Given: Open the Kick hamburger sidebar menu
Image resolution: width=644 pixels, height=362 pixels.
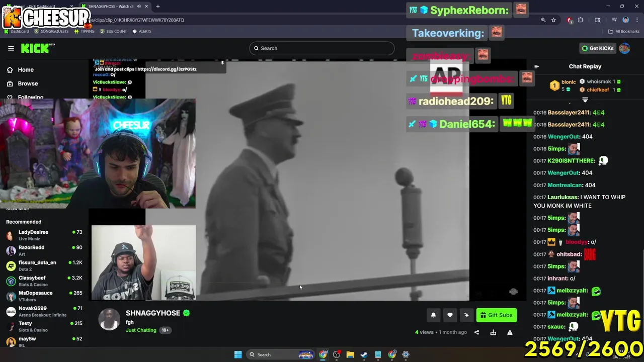Looking at the screenshot, I should [11, 48].
